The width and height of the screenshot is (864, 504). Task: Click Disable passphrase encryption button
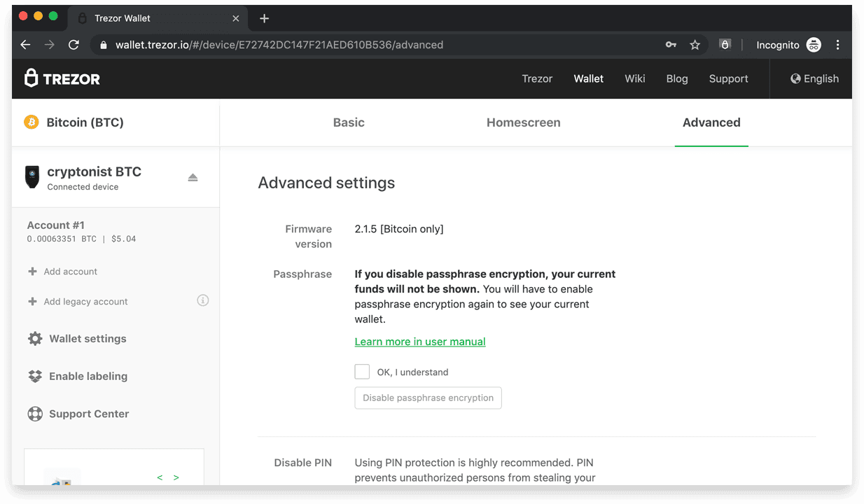(428, 398)
